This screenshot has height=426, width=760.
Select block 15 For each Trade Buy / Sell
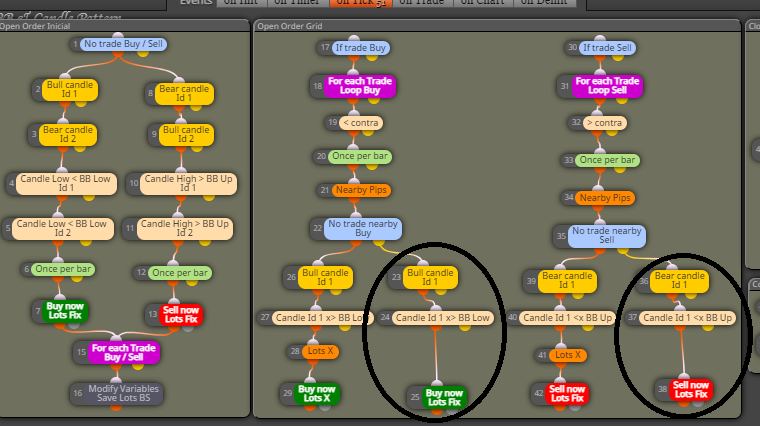click(124, 352)
